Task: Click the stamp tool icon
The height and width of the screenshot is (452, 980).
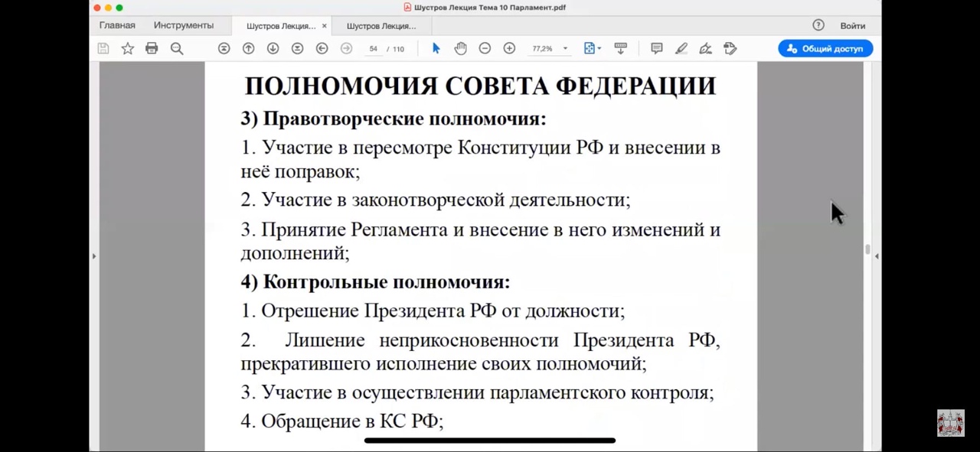Action: click(x=730, y=48)
